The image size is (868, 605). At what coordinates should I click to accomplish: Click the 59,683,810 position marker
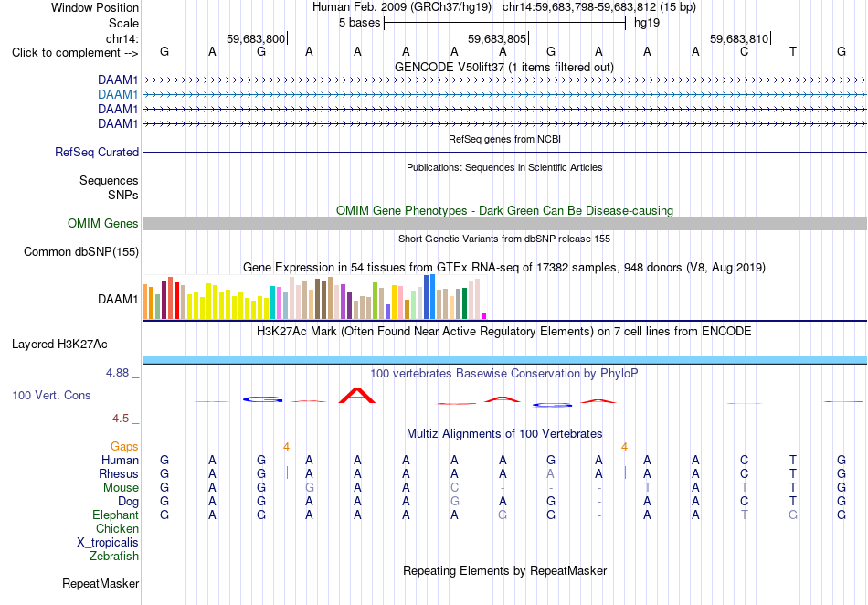pyautogui.click(x=739, y=38)
